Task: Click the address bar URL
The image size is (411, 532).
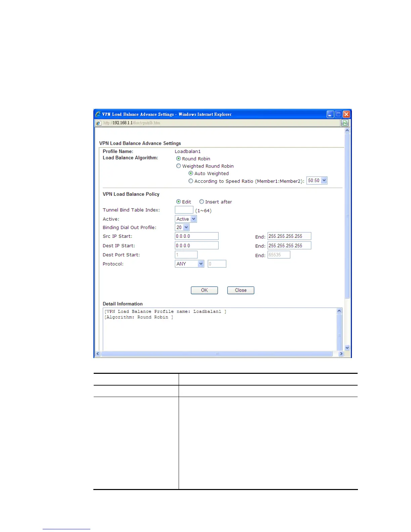Action: coord(132,123)
